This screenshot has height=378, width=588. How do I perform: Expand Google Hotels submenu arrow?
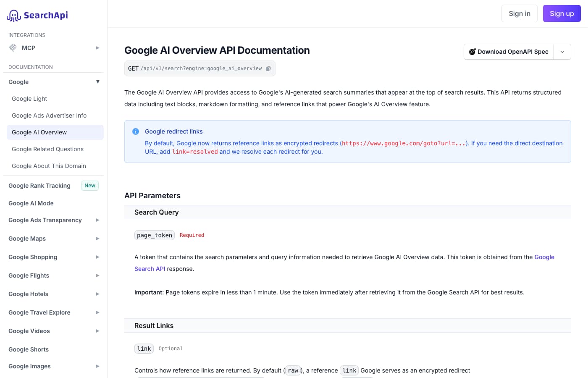coord(97,294)
